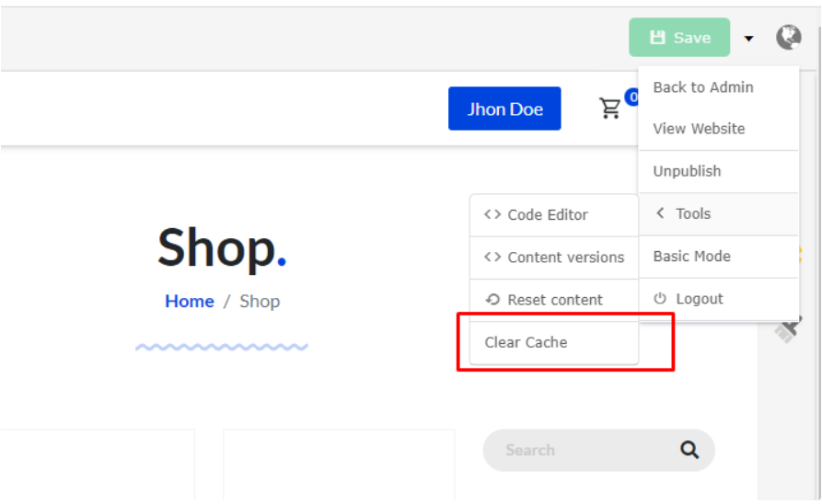
Task: Click into the Search input field
Action: coord(580,451)
